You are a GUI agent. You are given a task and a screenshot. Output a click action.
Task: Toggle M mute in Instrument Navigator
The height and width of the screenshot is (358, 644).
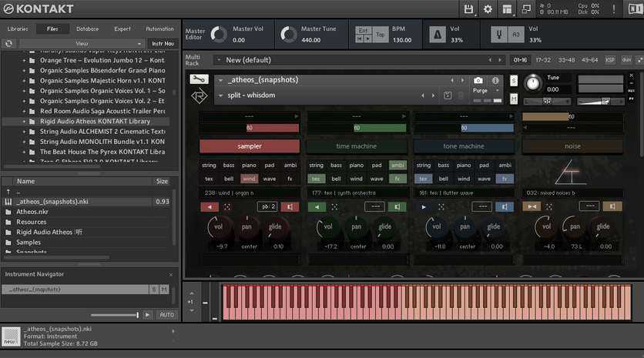coord(164,289)
